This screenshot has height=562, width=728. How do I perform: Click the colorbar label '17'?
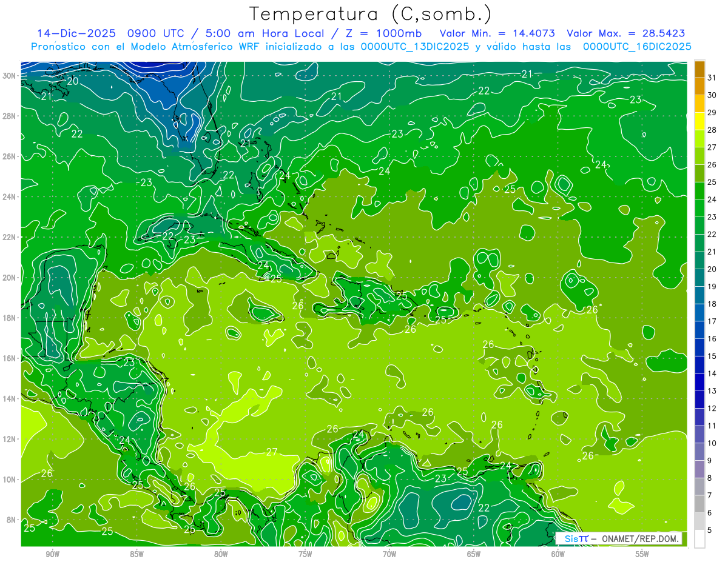click(x=712, y=321)
